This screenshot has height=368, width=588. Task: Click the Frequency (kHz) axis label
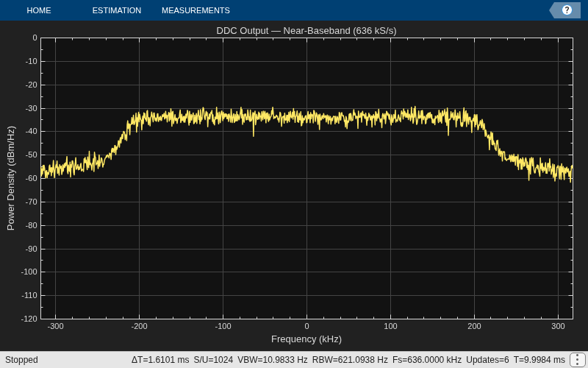tap(306, 339)
